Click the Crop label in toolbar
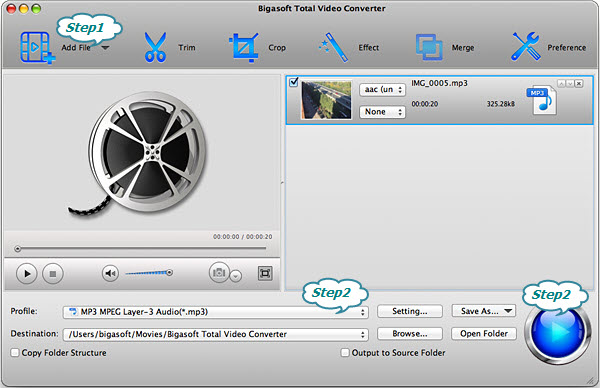Screen dimensions: 600x388 277,47
